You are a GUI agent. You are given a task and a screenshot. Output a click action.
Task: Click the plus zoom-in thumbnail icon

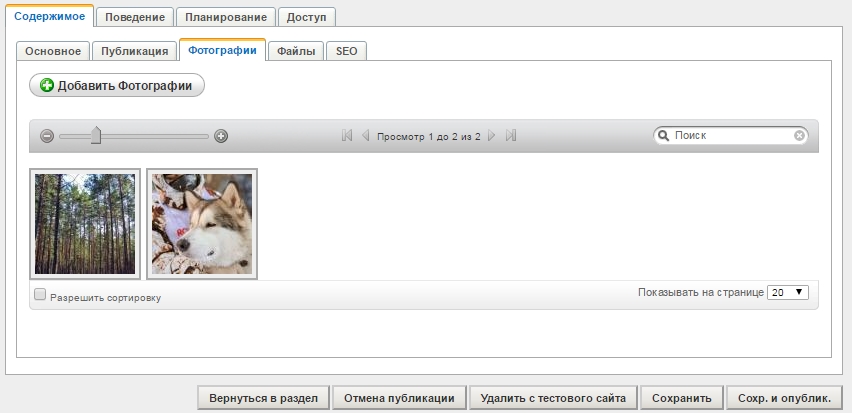(x=221, y=136)
